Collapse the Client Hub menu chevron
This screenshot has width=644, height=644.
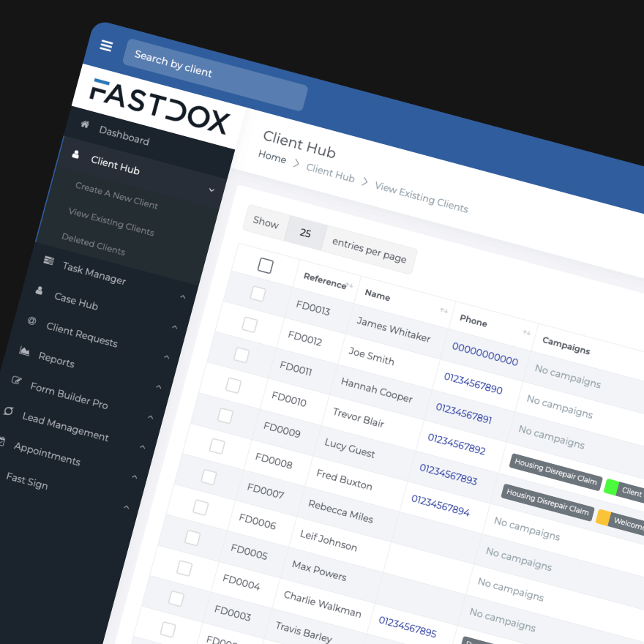[211, 189]
